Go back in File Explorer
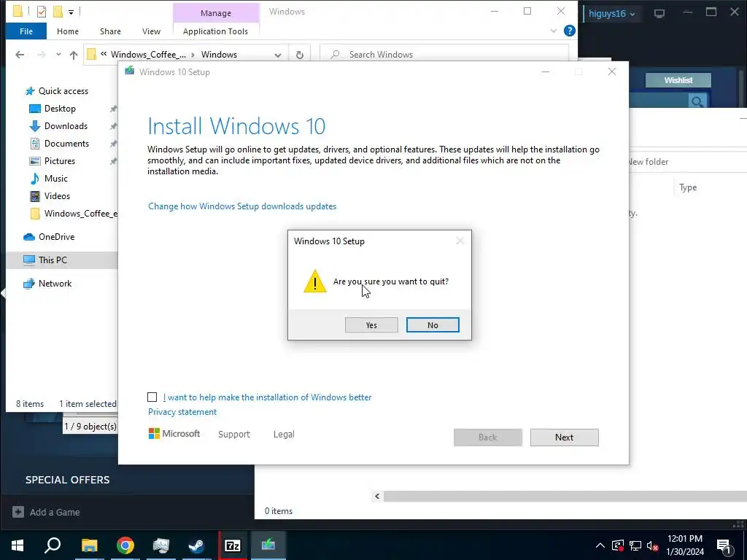 [20, 55]
